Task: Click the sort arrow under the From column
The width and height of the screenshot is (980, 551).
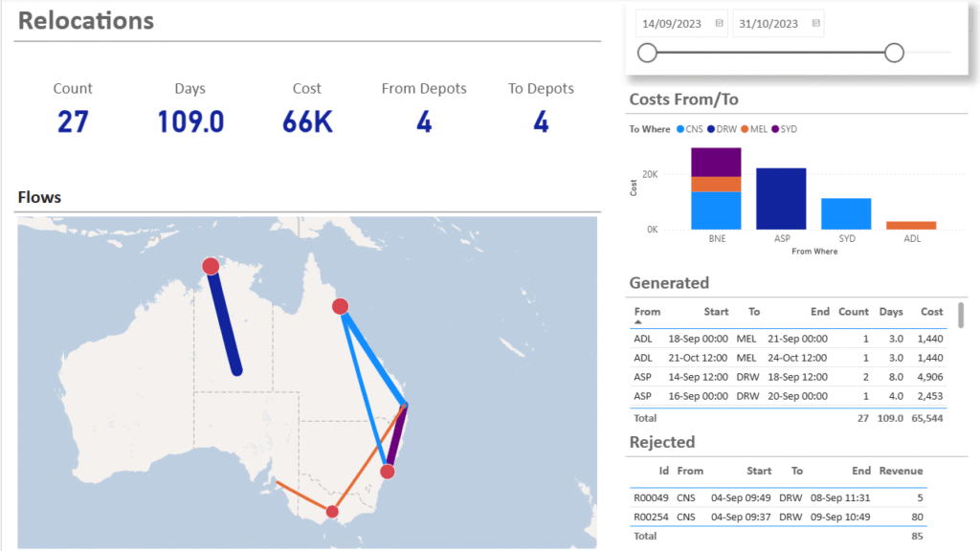Action: 639,323
